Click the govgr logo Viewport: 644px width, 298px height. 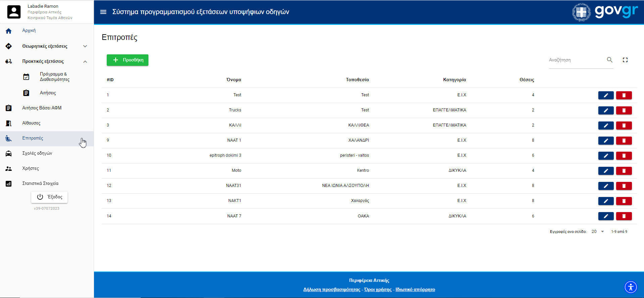coord(604,12)
